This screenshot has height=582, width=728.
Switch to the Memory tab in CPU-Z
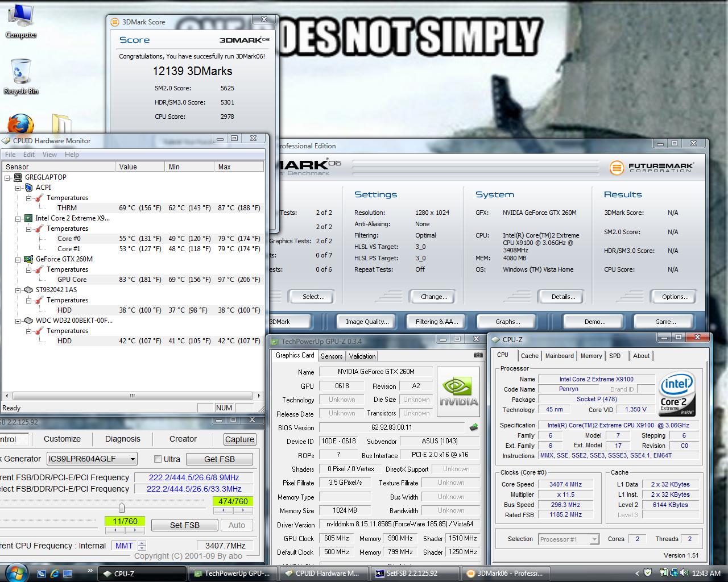(x=591, y=356)
